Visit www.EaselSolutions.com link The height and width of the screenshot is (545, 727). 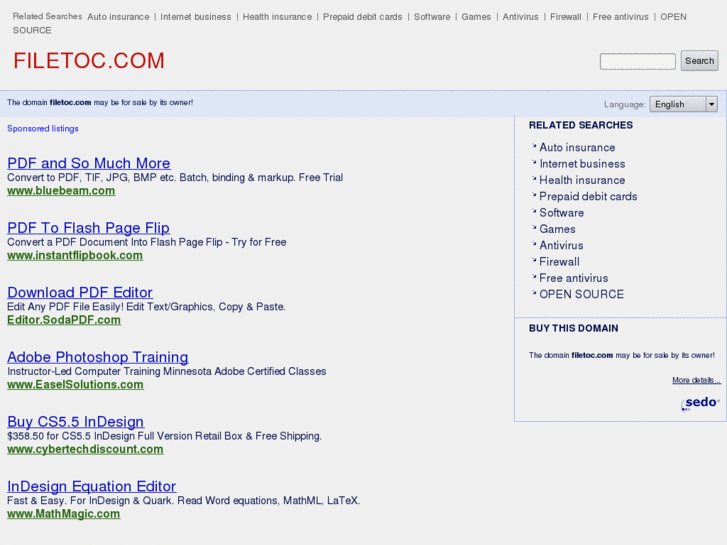75,385
